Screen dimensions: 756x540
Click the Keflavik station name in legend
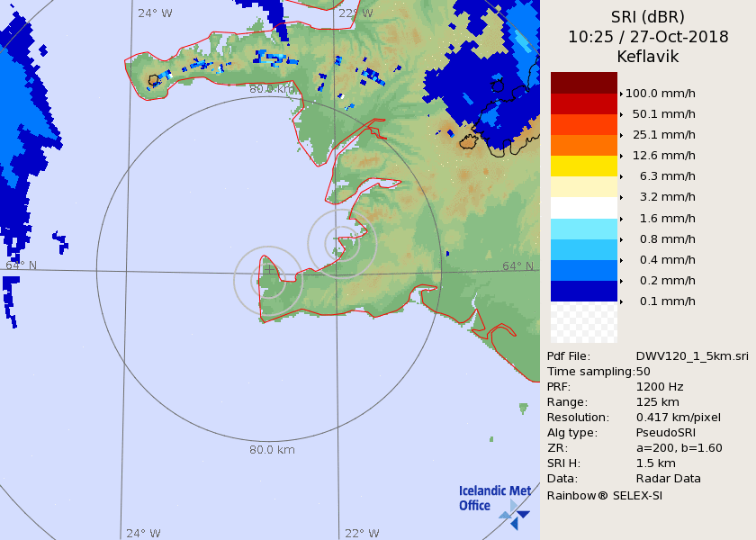(648, 57)
